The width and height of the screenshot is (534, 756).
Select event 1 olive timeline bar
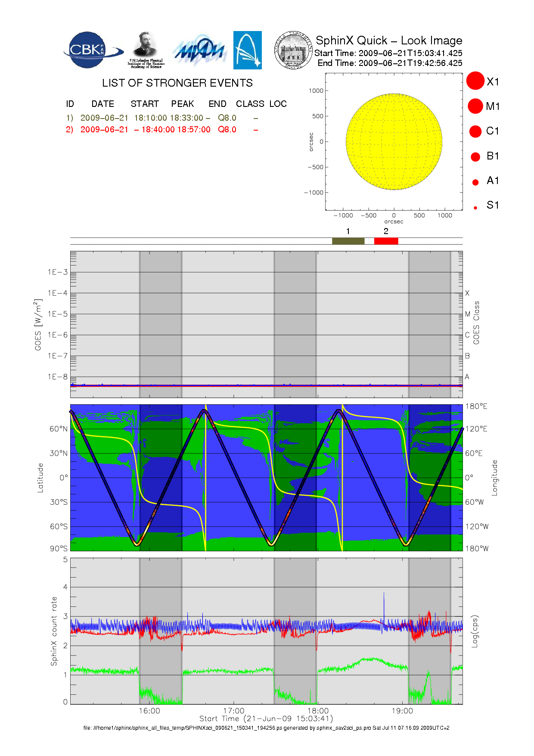(348, 241)
